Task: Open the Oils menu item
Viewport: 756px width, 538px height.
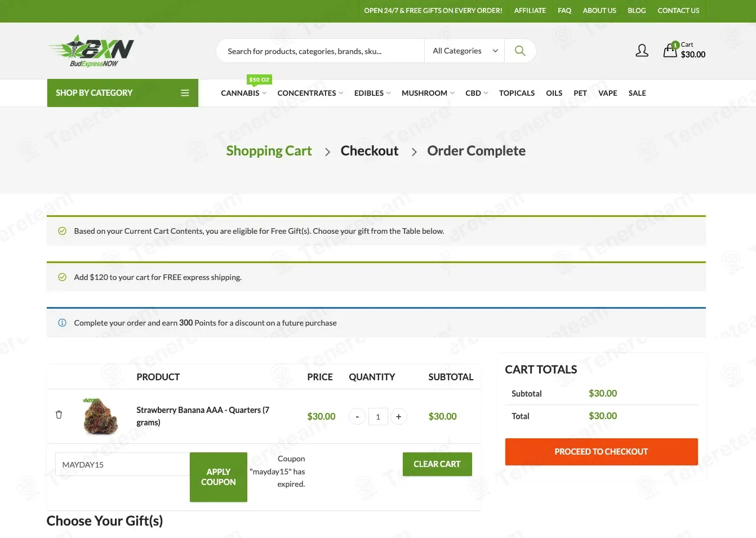Action: (554, 93)
